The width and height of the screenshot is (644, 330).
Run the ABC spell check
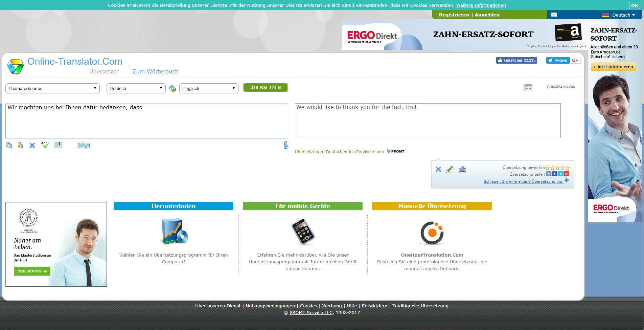[45, 145]
